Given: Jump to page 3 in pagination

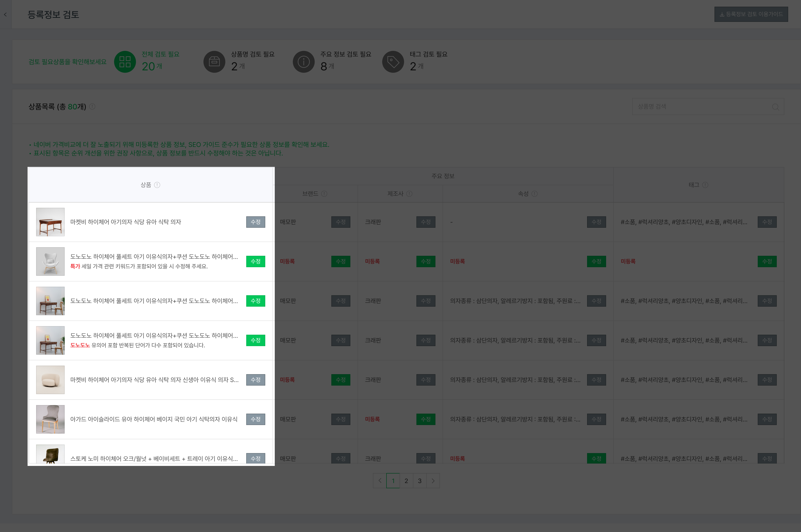Looking at the screenshot, I should click(x=420, y=481).
